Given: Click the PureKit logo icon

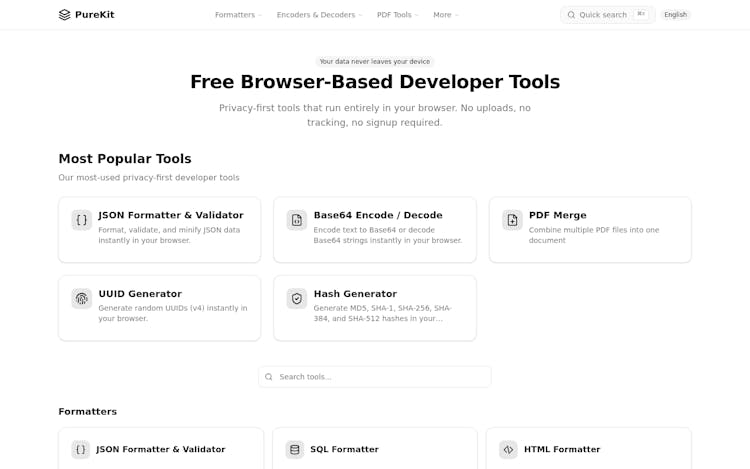Looking at the screenshot, I should 65,15.
